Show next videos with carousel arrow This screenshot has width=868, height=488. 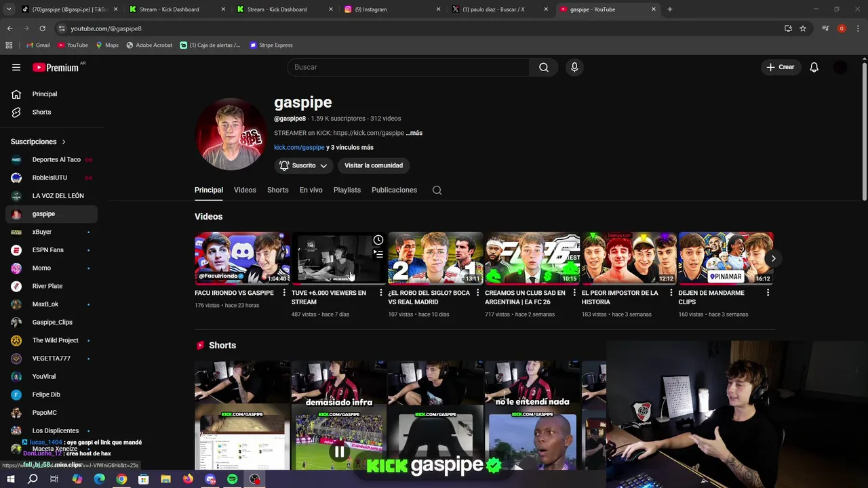coord(773,258)
